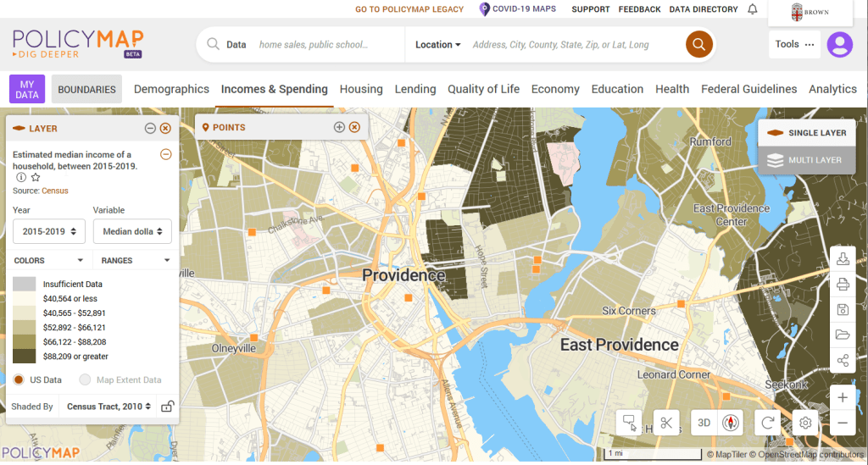Open the Census Tract, 2010 dropdown

(x=108, y=407)
